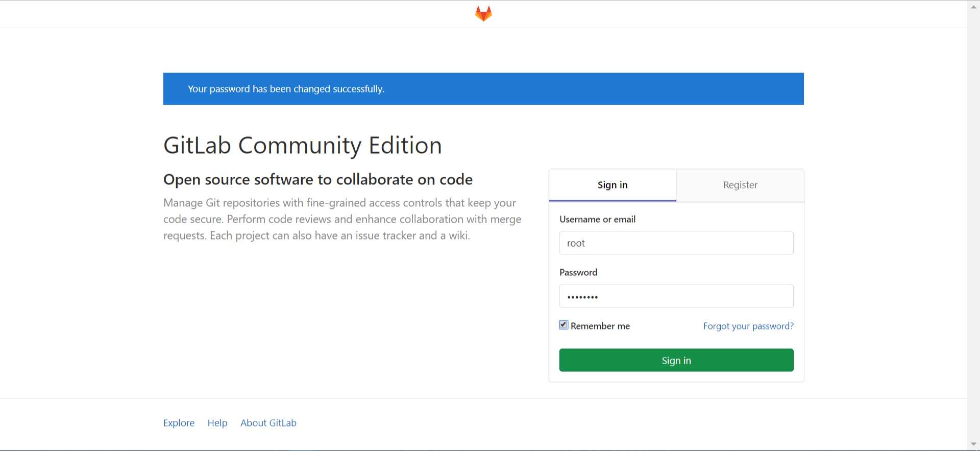Open the Forgot your password link
The width and height of the screenshot is (980, 451).
(x=748, y=326)
